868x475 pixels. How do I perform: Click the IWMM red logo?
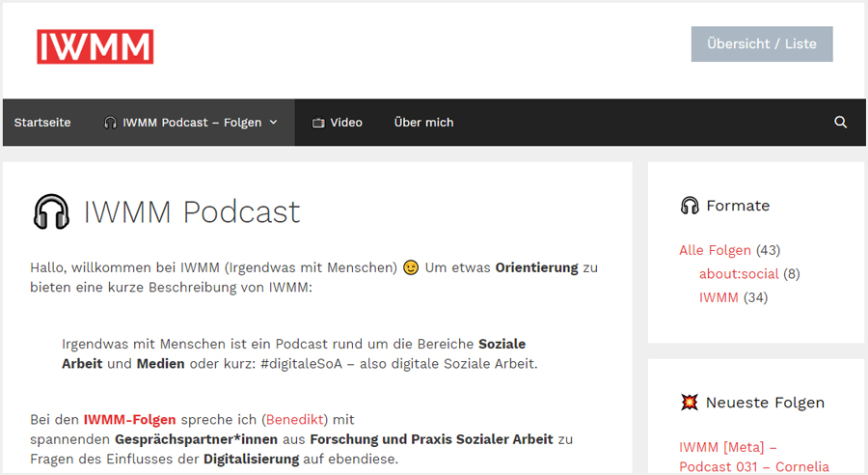point(95,46)
